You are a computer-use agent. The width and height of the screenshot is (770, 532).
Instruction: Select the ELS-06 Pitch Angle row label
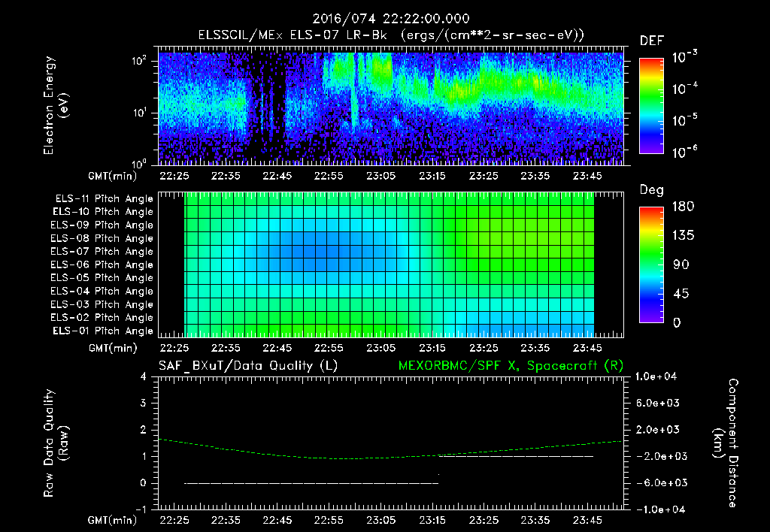pyautogui.click(x=102, y=264)
